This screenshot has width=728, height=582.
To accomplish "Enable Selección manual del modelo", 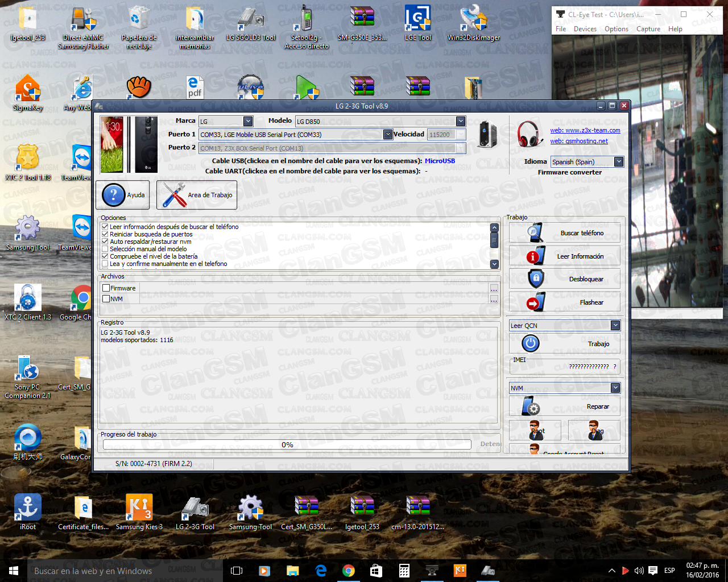I will pyautogui.click(x=105, y=249).
